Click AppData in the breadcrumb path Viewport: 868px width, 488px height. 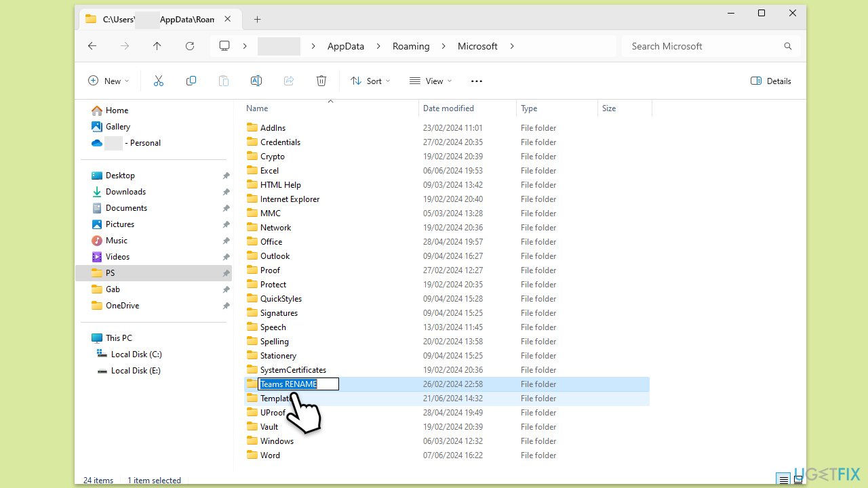point(346,46)
